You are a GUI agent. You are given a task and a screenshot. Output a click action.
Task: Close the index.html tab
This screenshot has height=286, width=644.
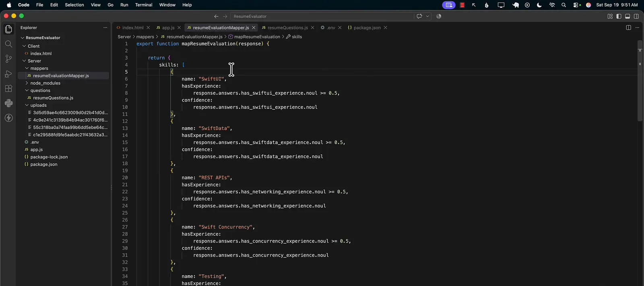coord(148,28)
